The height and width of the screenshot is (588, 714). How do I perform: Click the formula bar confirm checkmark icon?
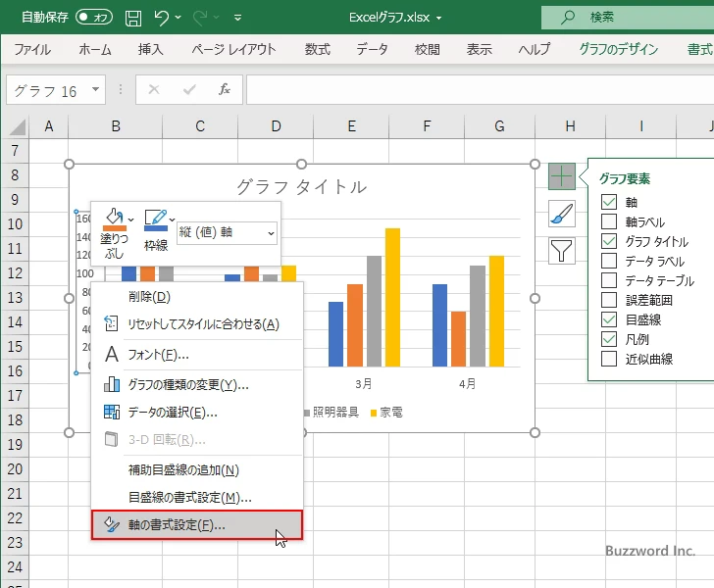pyautogui.click(x=189, y=89)
